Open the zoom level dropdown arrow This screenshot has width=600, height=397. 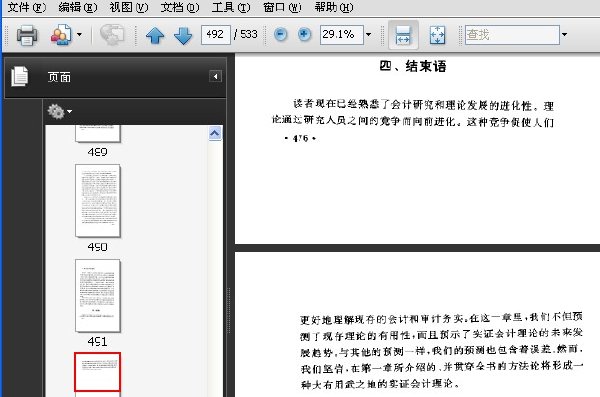368,34
